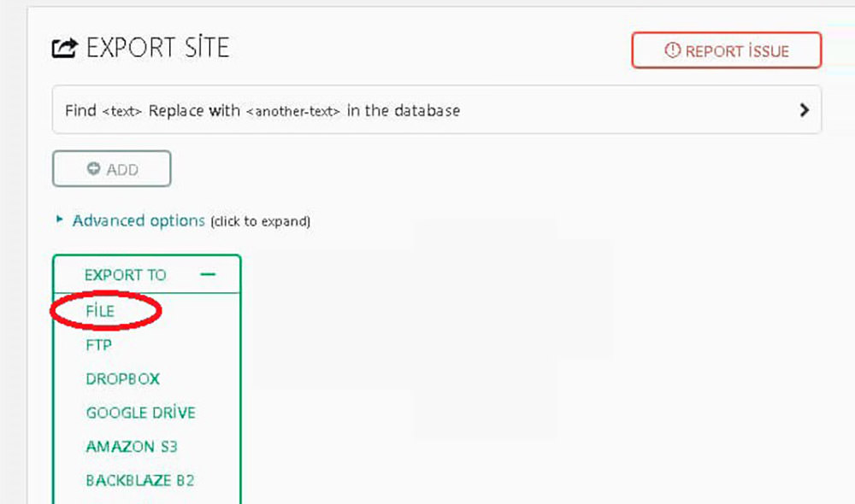The width and height of the screenshot is (855, 504).
Task: Expand Advanced options triangle
Action: pyautogui.click(x=60, y=220)
